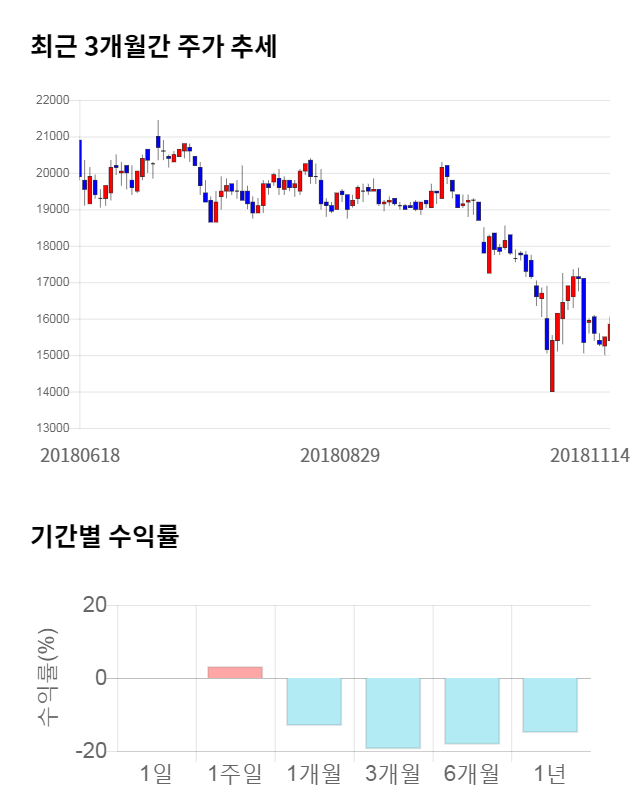Select the '1년' x-axis label

pyautogui.click(x=550, y=773)
